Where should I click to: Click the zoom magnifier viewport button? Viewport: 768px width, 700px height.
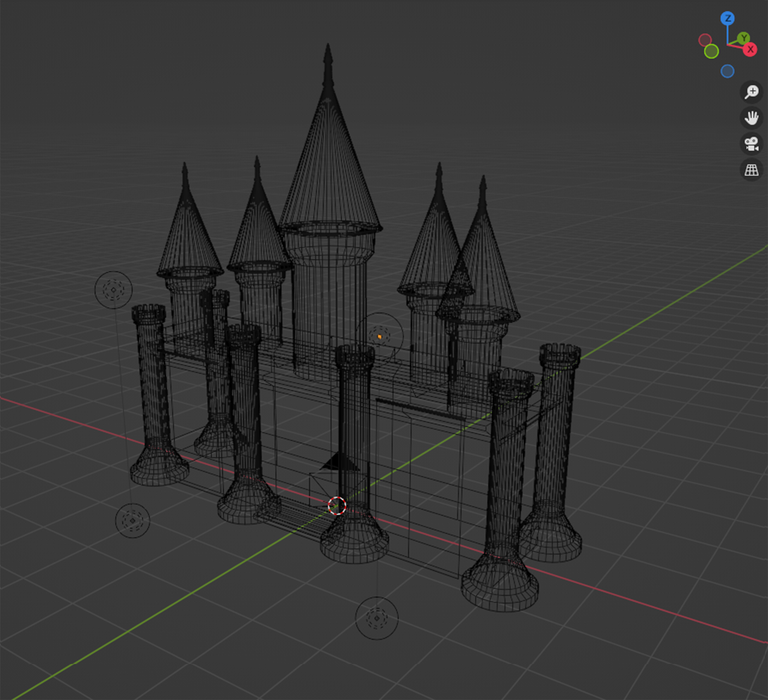click(751, 92)
